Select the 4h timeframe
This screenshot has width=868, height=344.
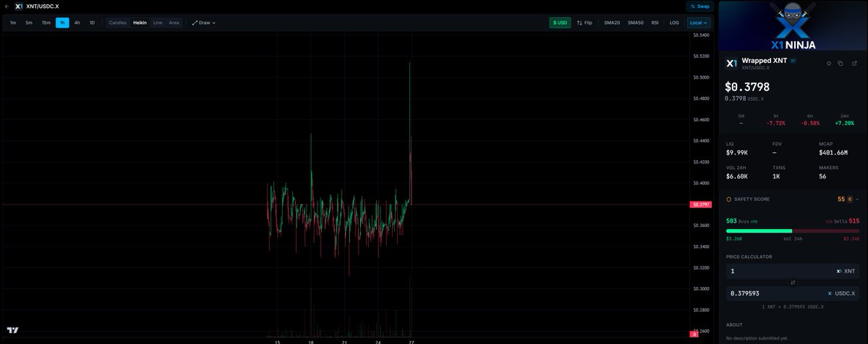tap(77, 22)
